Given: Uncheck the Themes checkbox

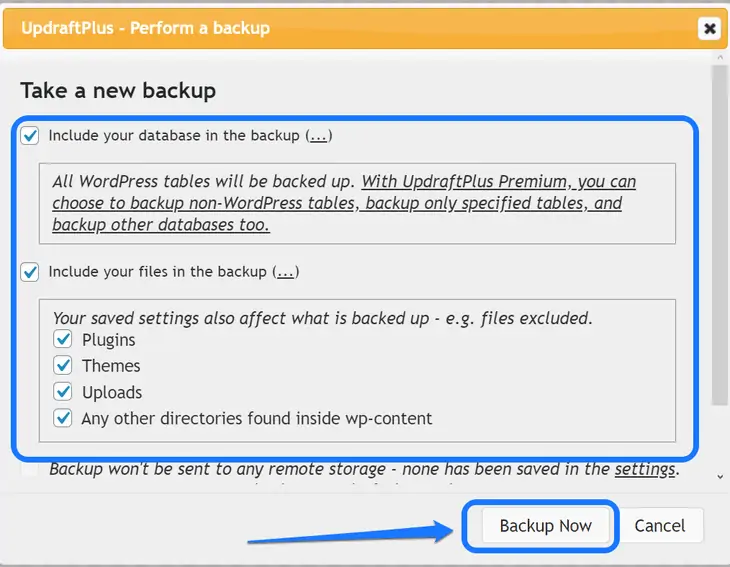Looking at the screenshot, I should (63, 366).
